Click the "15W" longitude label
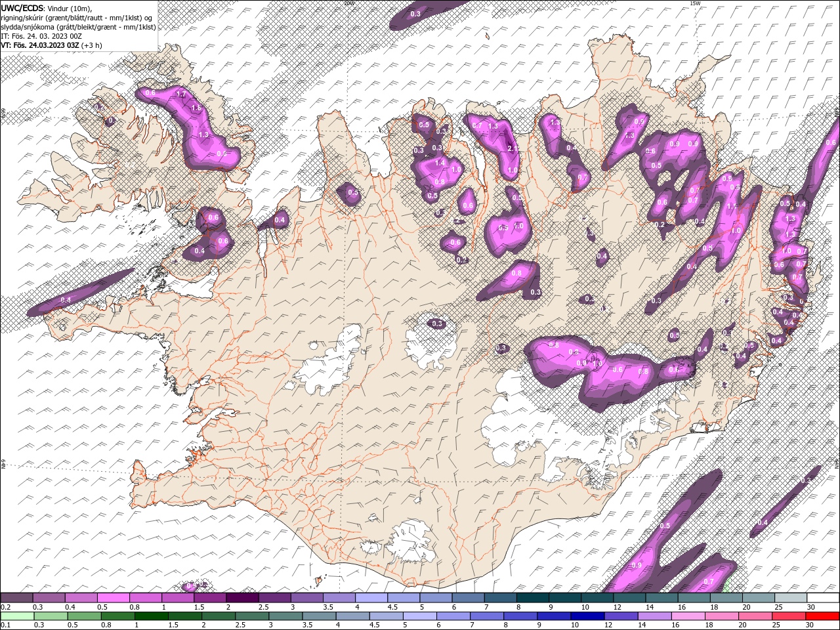Screen dimensions: 840x630 click(x=694, y=3)
